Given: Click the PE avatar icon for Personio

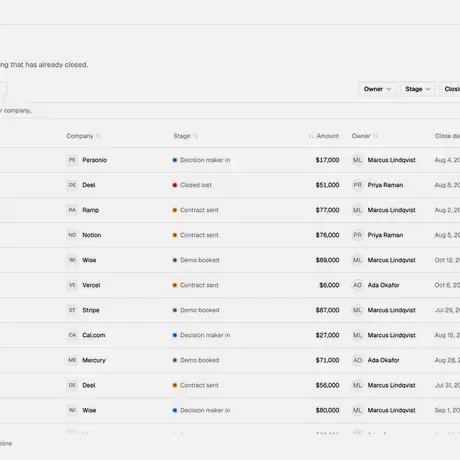Looking at the screenshot, I should [72, 160].
